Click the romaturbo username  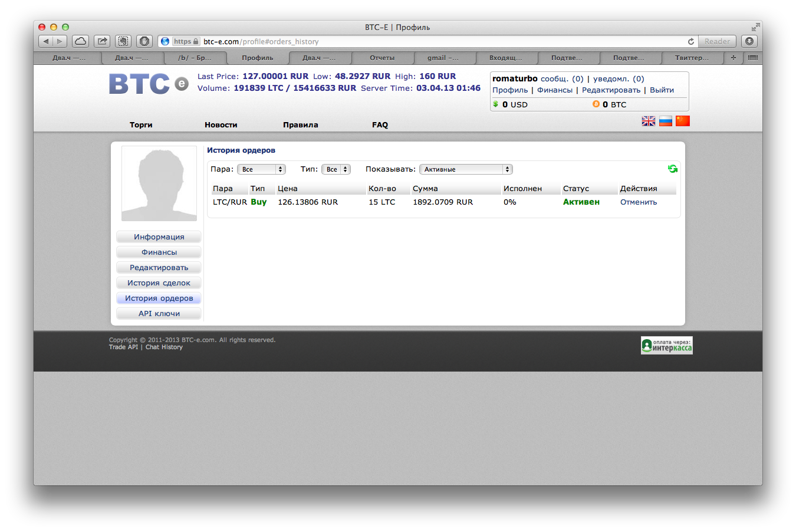click(x=515, y=78)
